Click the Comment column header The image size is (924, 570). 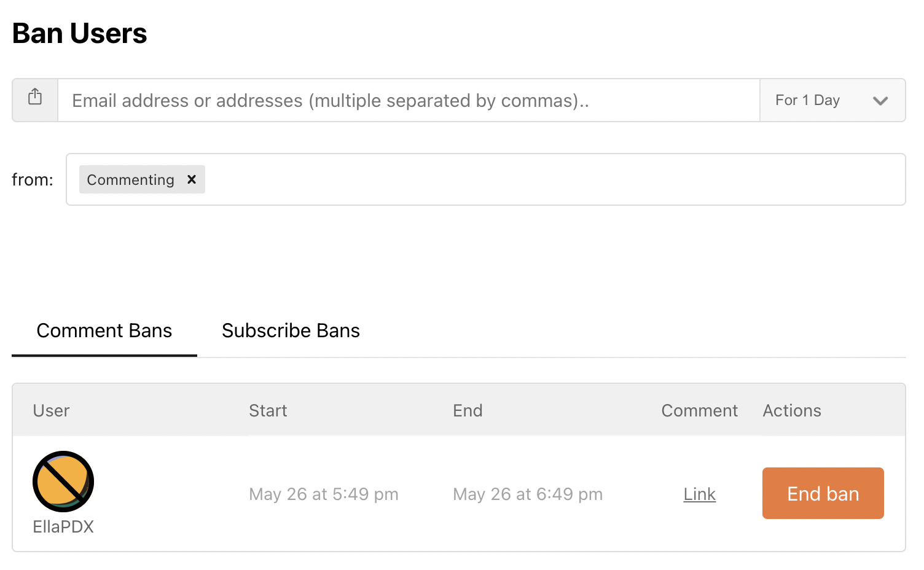[699, 410]
